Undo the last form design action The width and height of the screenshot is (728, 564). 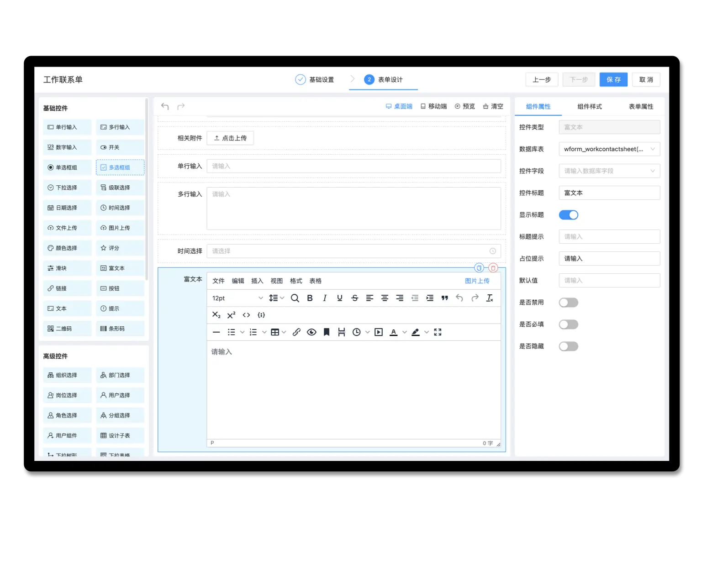pyautogui.click(x=165, y=106)
